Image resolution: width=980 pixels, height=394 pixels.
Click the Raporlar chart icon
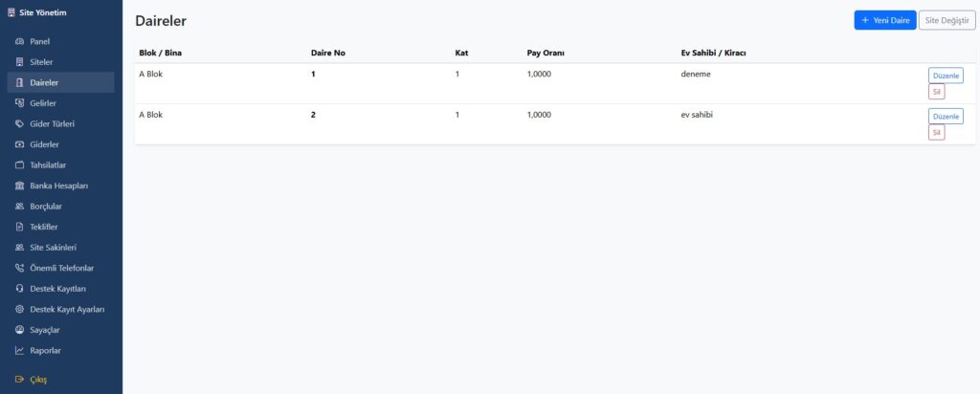click(20, 351)
